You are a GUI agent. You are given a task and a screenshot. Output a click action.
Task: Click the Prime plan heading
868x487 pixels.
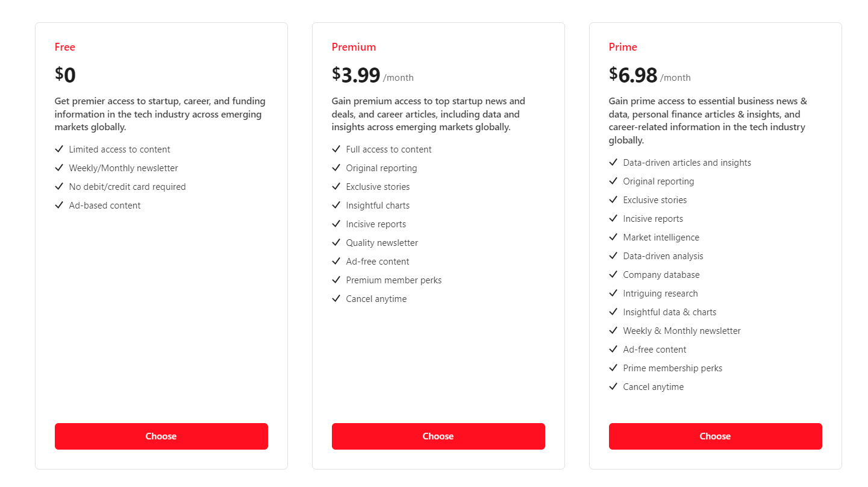pos(623,47)
